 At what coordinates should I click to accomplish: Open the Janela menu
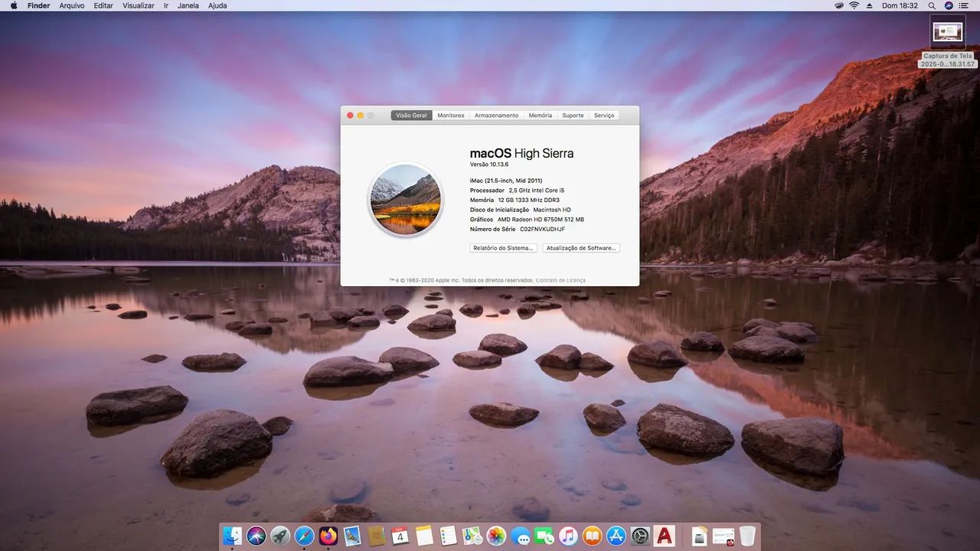[x=188, y=5]
